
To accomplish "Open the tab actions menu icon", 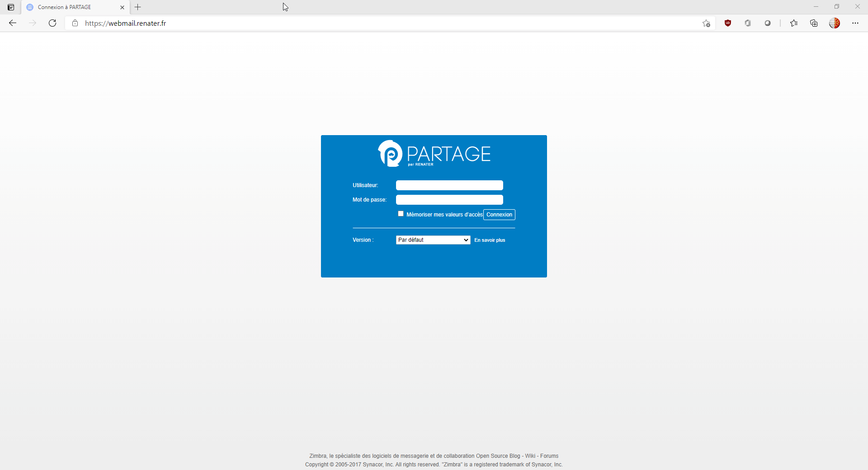I will click(x=11, y=7).
